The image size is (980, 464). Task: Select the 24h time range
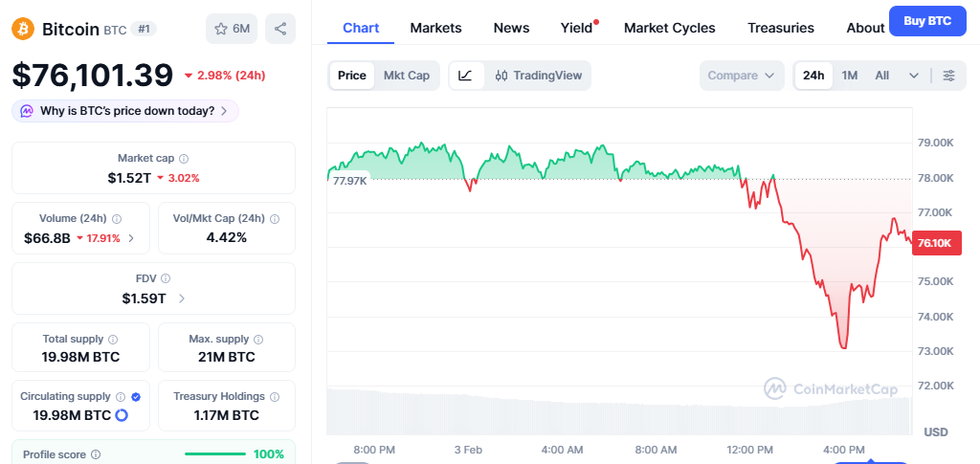tap(813, 76)
